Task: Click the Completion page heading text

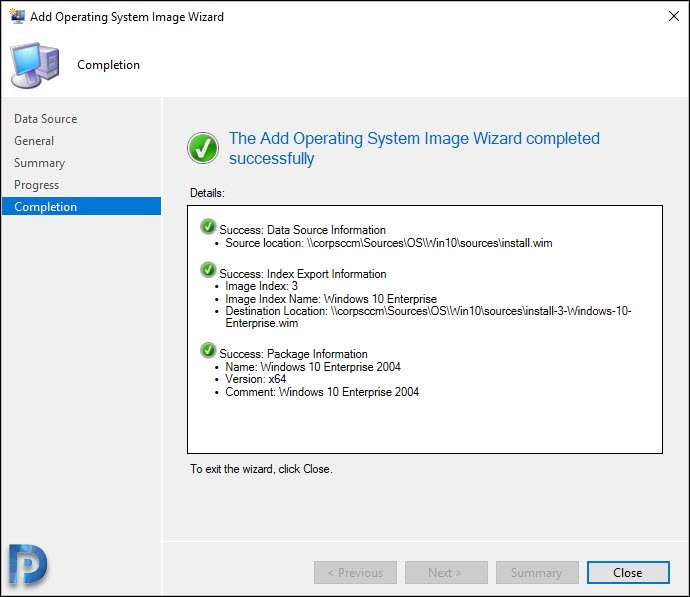Action: (108, 65)
